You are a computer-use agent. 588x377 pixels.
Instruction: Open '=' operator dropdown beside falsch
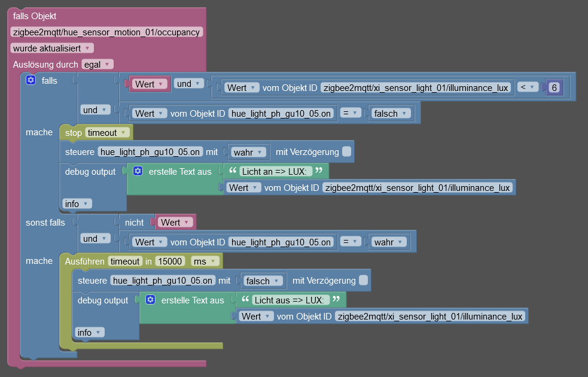(351, 113)
